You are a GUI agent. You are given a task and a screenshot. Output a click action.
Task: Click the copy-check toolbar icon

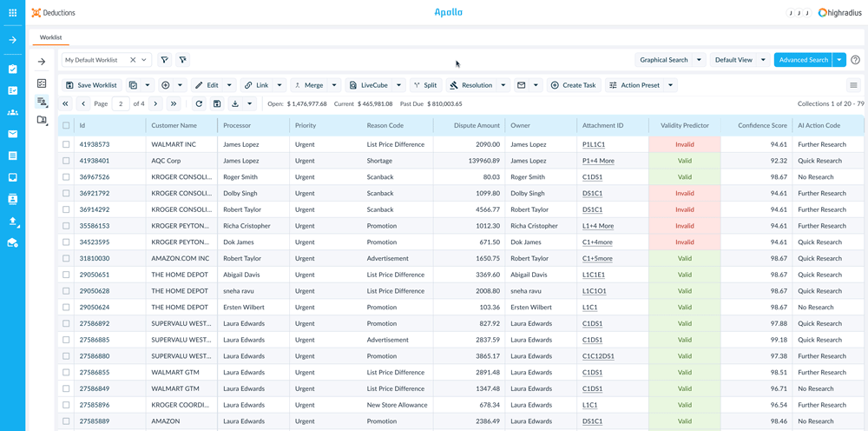(x=133, y=85)
